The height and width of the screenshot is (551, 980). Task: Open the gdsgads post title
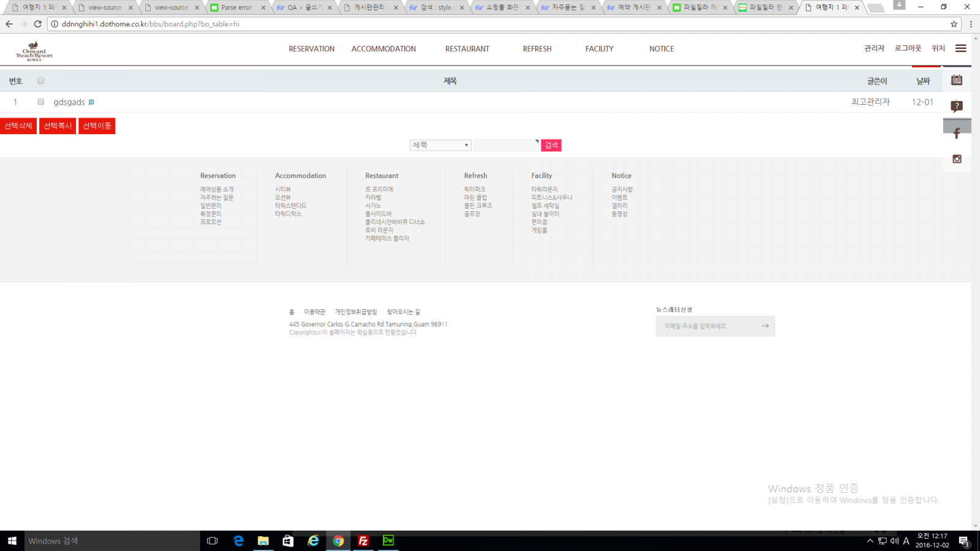tap(69, 102)
